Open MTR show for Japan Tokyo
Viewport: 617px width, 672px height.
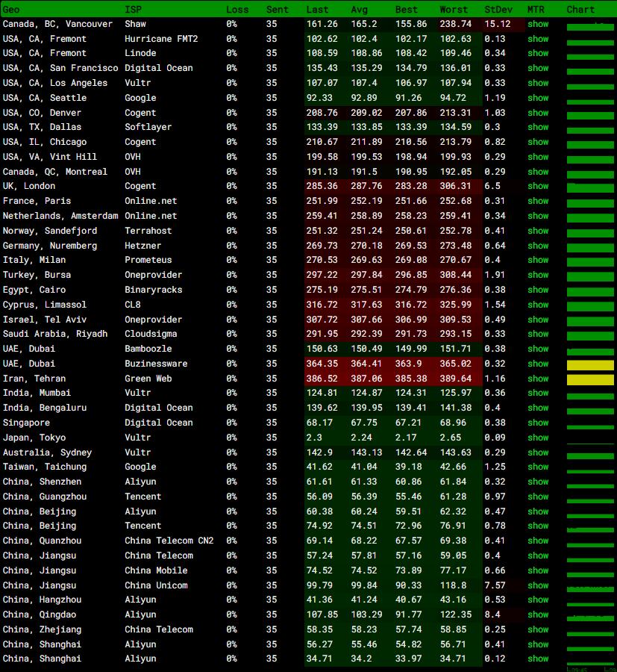pyautogui.click(x=538, y=438)
